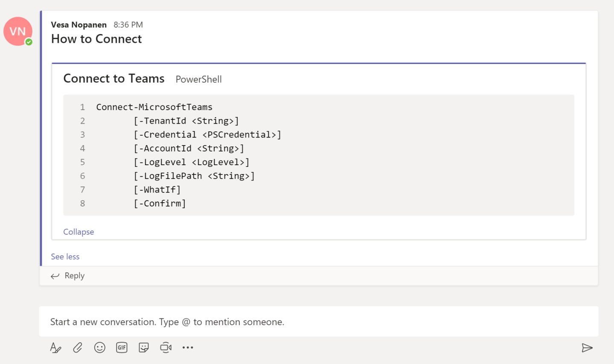Open more compose options ellipsis
Image resolution: width=614 pixels, height=364 pixels.
(x=188, y=348)
